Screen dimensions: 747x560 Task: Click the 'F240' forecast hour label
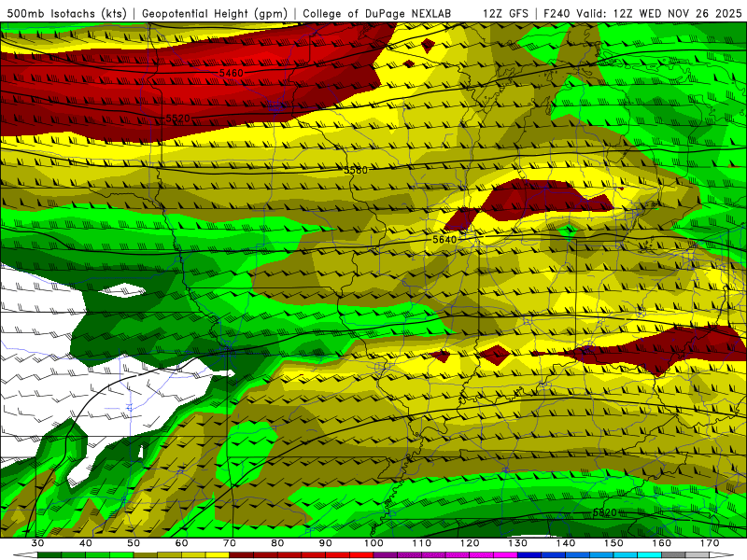(x=557, y=13)
